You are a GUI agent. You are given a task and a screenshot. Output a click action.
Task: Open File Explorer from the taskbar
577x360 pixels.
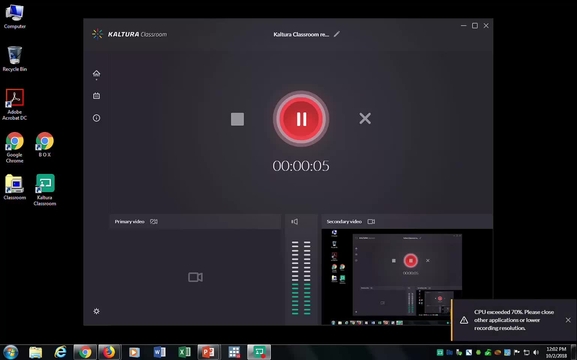click(36, 352)
